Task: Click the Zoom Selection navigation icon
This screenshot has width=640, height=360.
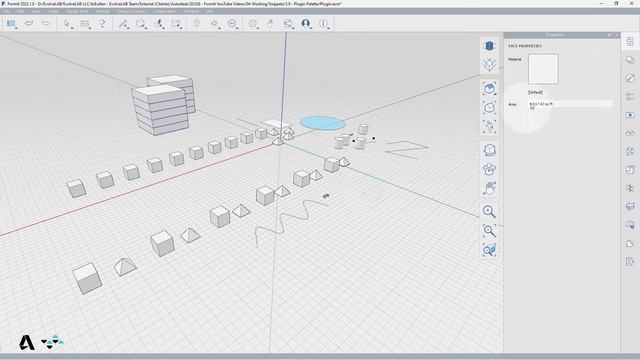Action: pyautogui.click(x=489, y=108)
